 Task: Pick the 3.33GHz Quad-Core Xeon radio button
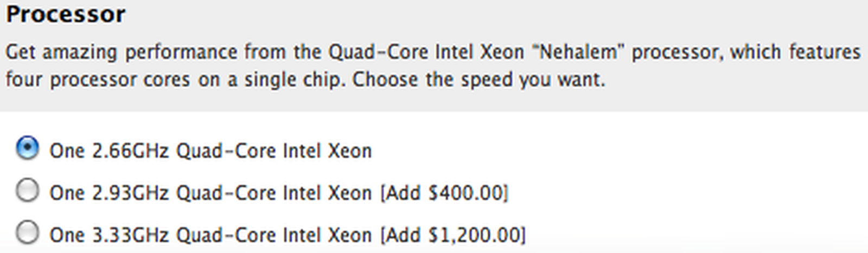coord(27,233)
